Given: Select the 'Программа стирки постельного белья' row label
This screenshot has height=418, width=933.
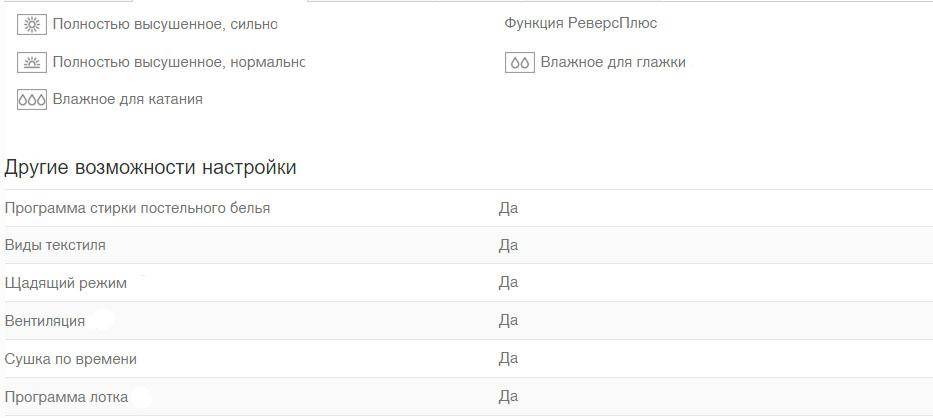Looking at the screenshot, I should pos(137,208).
